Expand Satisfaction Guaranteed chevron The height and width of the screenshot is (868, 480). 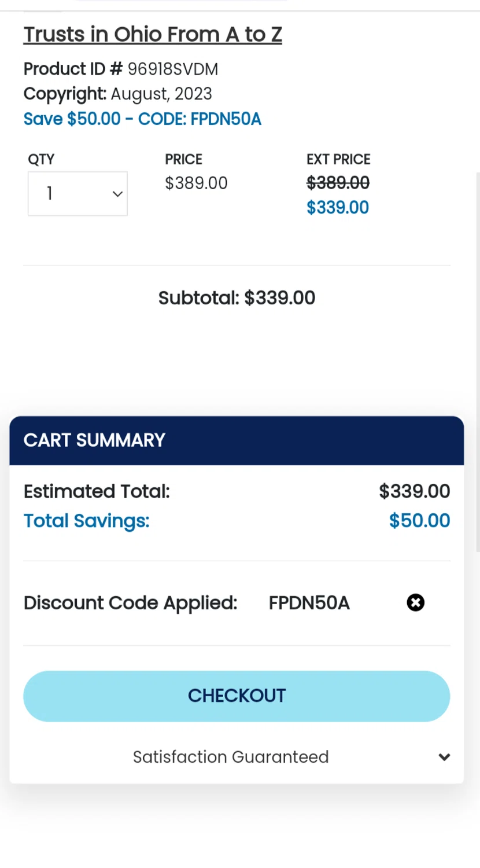tap(444, 757)
